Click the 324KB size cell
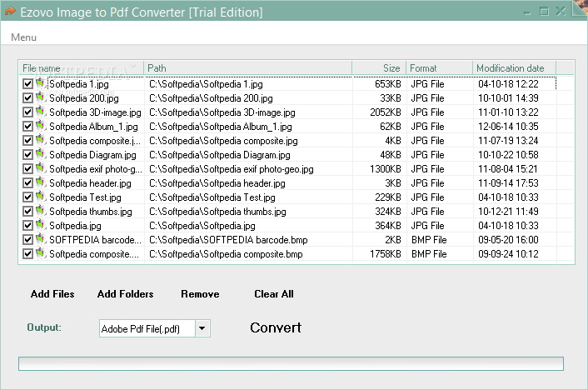Viewport: 588px width, 390px height. (388, 212)
